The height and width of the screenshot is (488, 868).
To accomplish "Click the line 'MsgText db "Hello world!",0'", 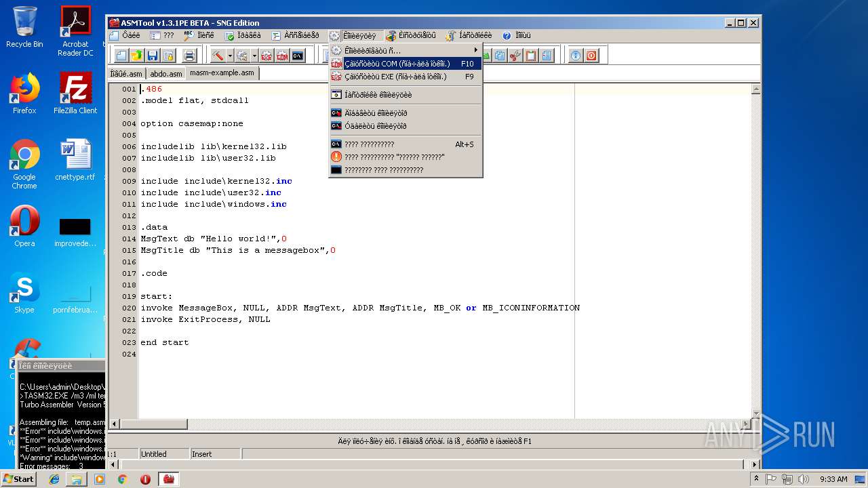I will click(214, 239).
